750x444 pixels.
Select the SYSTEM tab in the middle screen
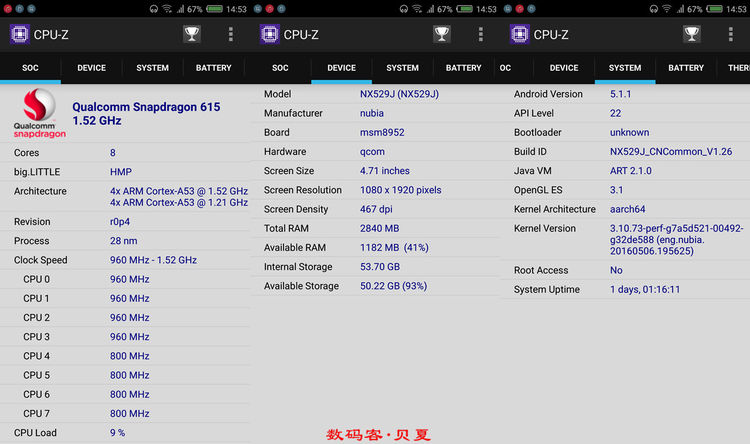click(402, 68)
